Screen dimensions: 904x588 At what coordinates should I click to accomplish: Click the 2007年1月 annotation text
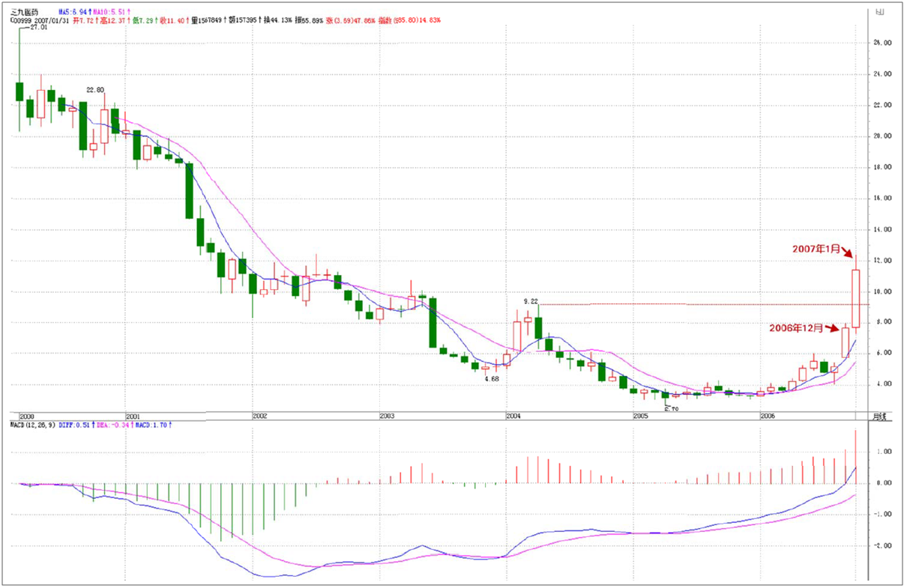pos(816,249)
